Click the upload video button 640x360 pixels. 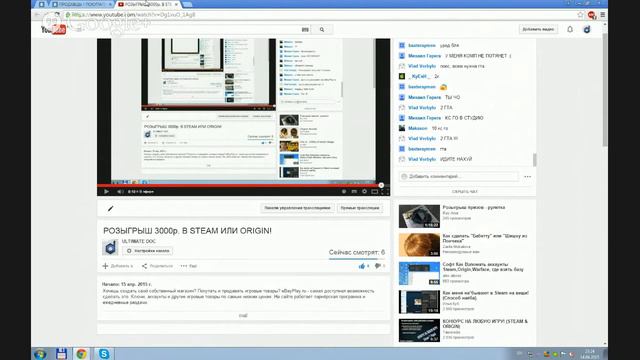pyautogui.click(x=538, y=29)
